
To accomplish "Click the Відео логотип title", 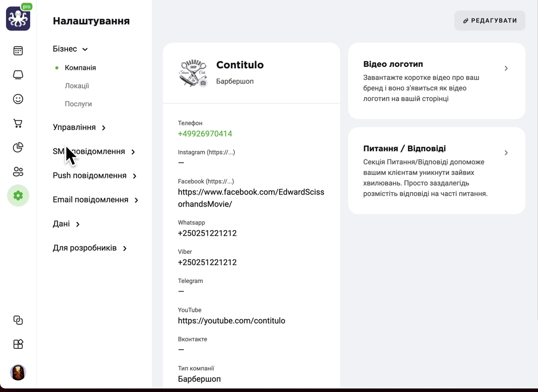I will (x=393, y=64).
